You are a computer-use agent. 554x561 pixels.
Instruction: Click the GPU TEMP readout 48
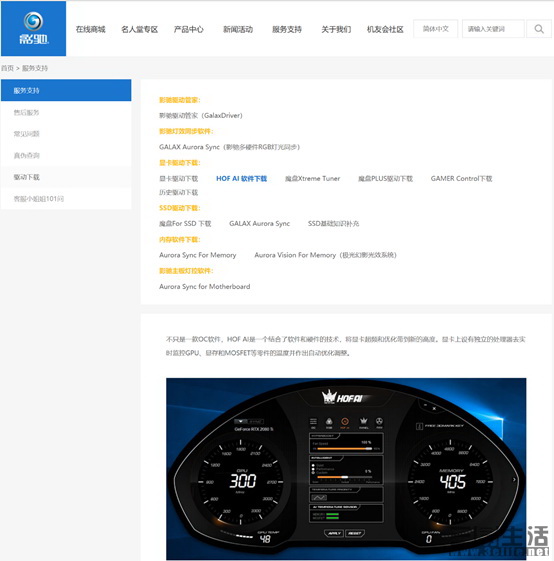pyautogui.click(x=265, y=538)
